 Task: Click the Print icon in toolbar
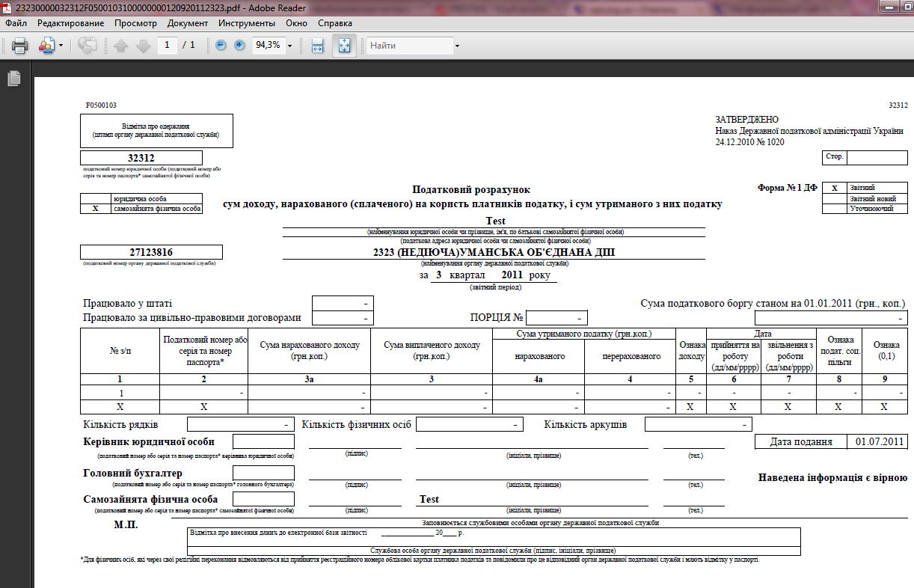coord(19,45)
